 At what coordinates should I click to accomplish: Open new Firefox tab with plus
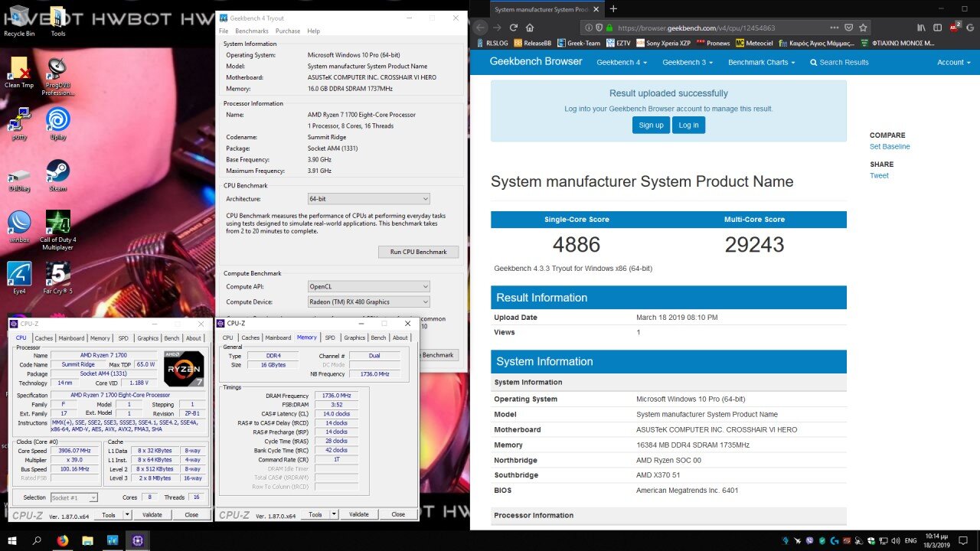click(x=613, y=9)
